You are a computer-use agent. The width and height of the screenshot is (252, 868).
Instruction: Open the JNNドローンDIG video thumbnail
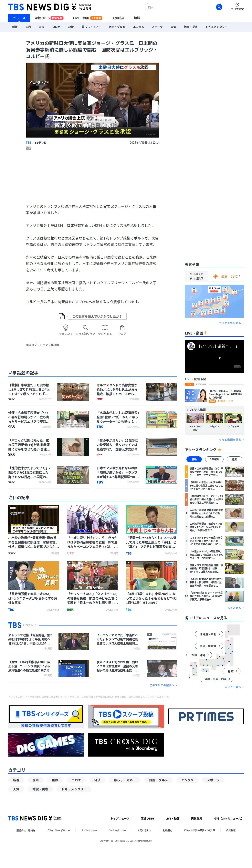[x=195, y=418]
